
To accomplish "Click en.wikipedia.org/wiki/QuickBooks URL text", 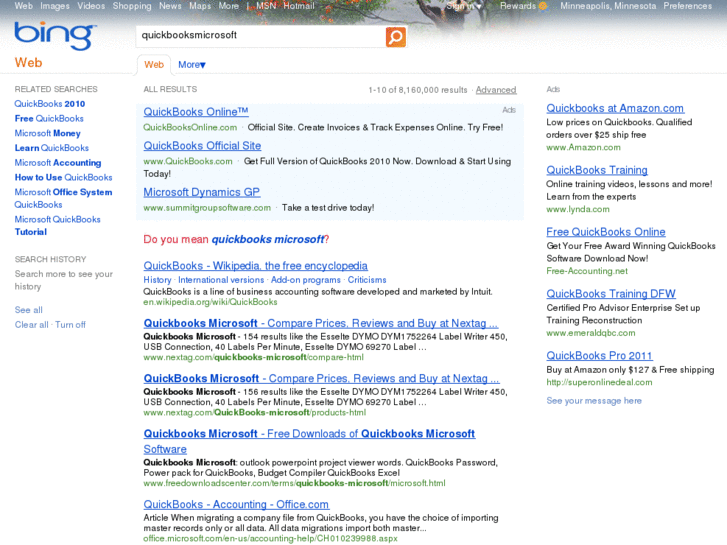I will click(x=210, y=302).
